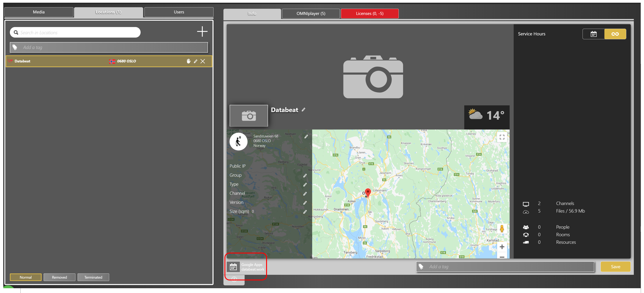Toggle fullscreen map view
644x293 pixels.
[502, 137]
